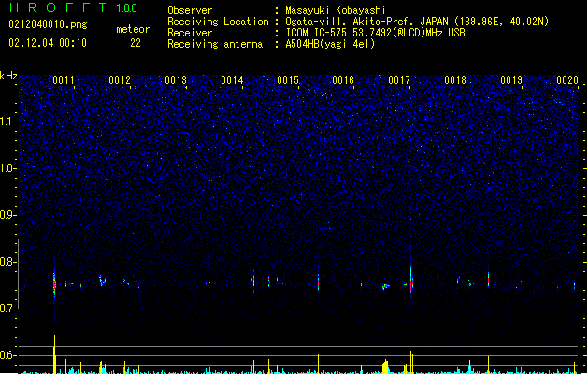Click the strong meteor echo below 0017
This screenshot has height=374, width=588.
pyautogui.click(x=411, y=280)
